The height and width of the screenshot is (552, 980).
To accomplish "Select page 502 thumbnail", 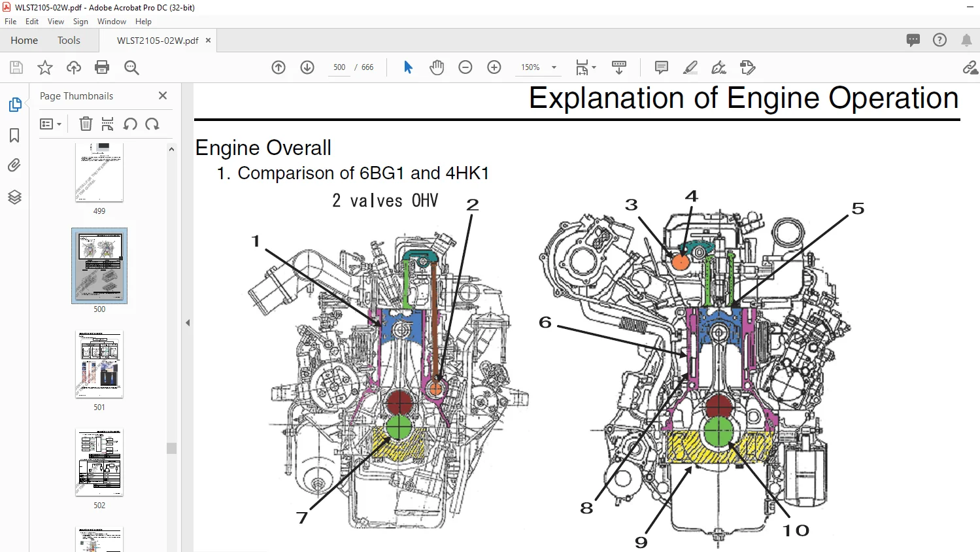I will pyautogui.click(x=99, y=462).
